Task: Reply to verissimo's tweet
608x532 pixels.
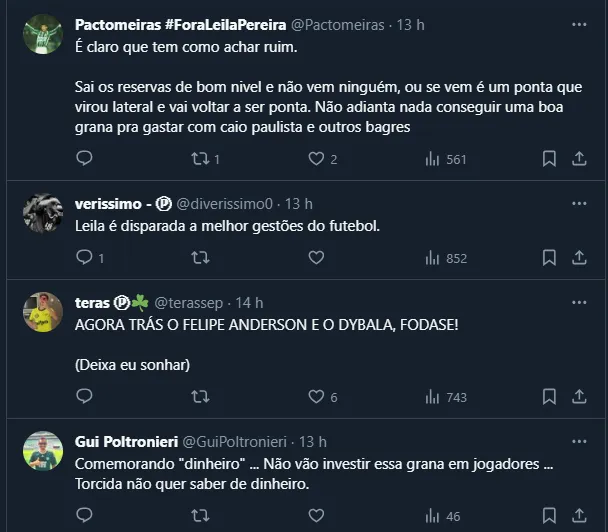Action: click(84, 257)
